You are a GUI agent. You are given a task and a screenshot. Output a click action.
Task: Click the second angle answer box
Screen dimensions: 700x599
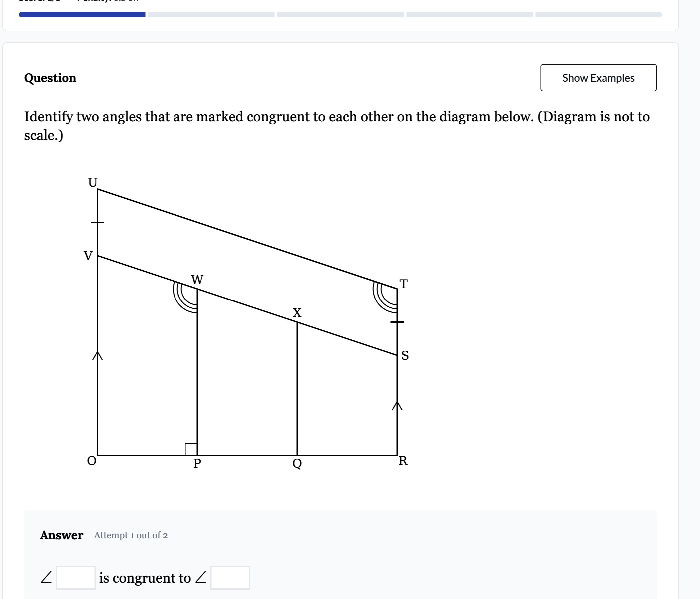pos(230,578)
